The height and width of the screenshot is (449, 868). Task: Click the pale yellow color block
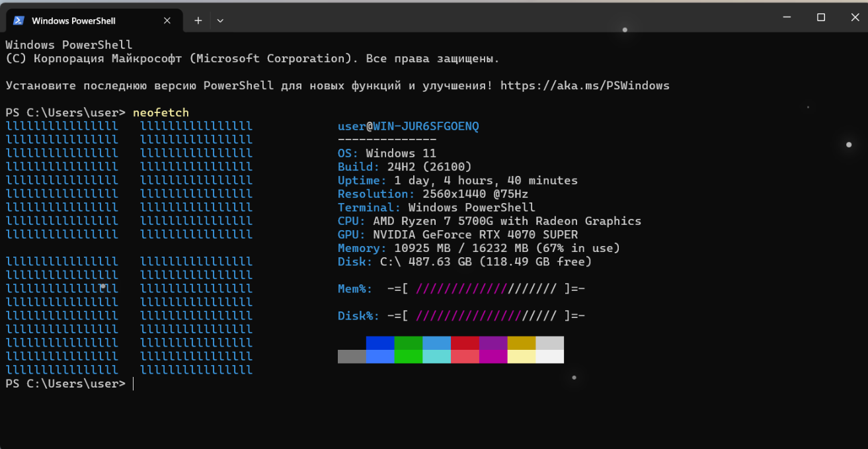(522, 356)
